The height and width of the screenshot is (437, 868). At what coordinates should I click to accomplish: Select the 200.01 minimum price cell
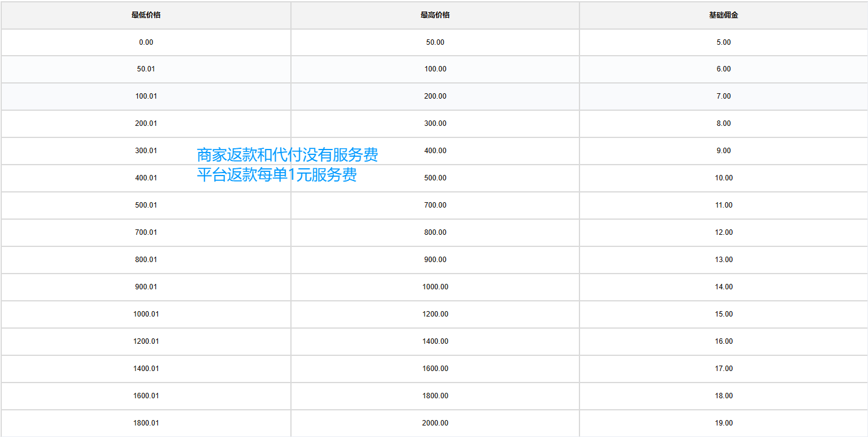point(146,123)
